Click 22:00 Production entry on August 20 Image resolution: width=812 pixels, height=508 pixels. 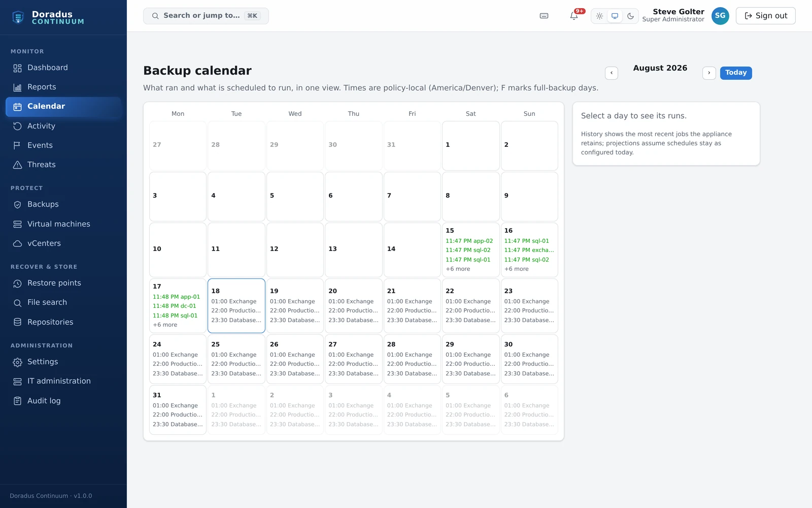(x=353, y=311)
